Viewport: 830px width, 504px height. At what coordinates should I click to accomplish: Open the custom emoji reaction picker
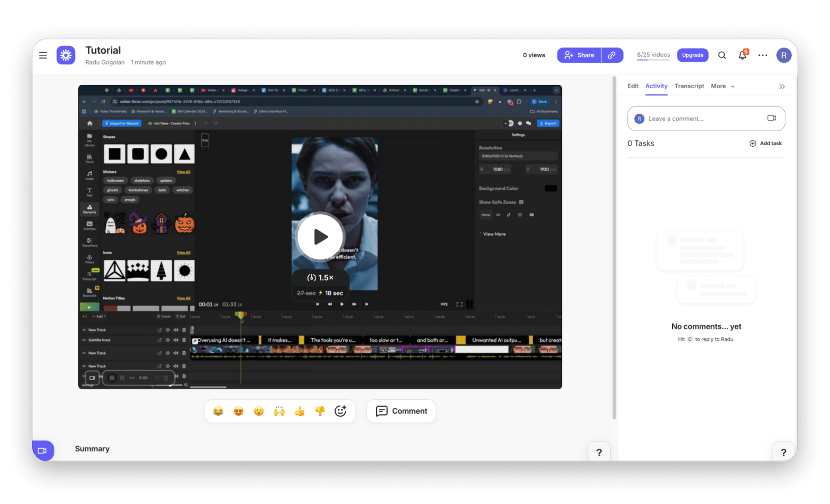[341, 411]
